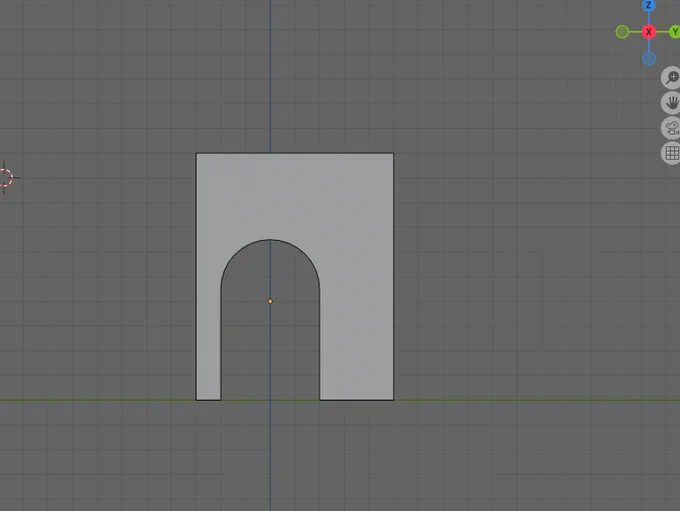Click the blue Z axis gizmo handle
Screen dimensions: 680x511
click(648, 5)
